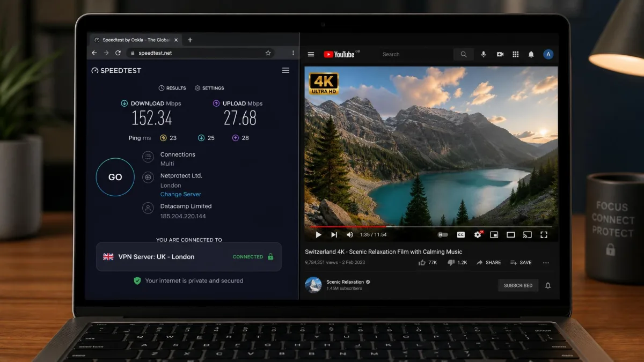
Task: Click the user icon beside Datacamp Limited
Action: tap(148, 208)
